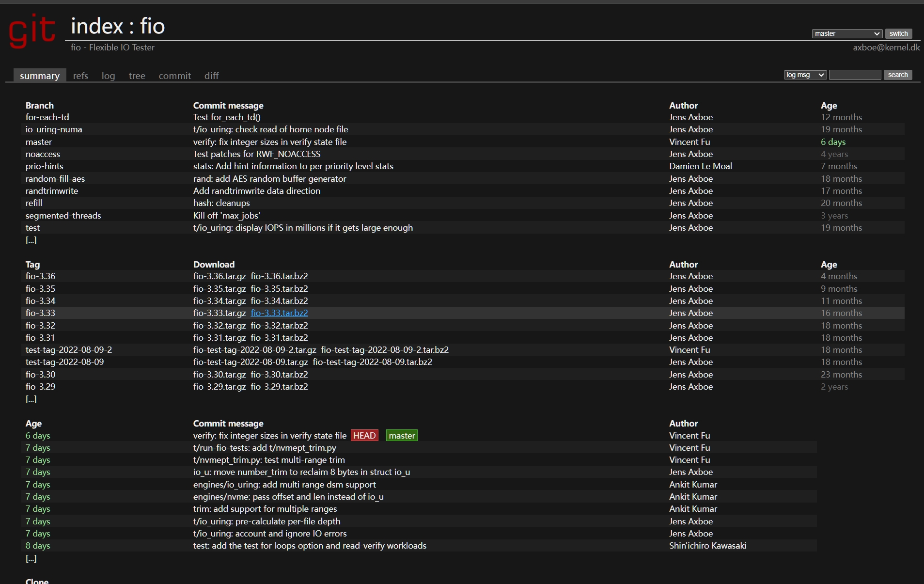This screenshot has height=584, width=924.
Task: Download fio-3.33.tar.bz2 archive
Action: [x=279, y=313]
